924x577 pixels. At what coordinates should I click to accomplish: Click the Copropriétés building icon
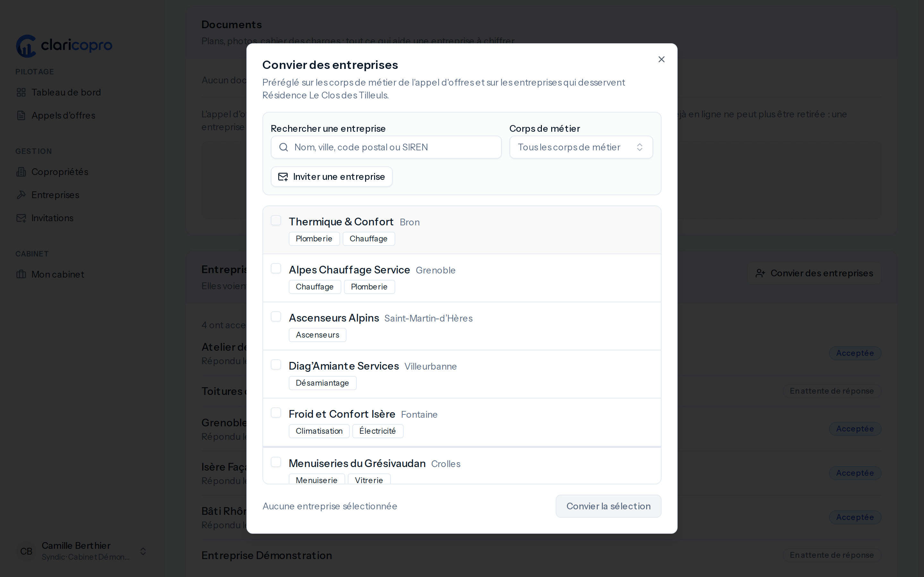coord(21,172)
